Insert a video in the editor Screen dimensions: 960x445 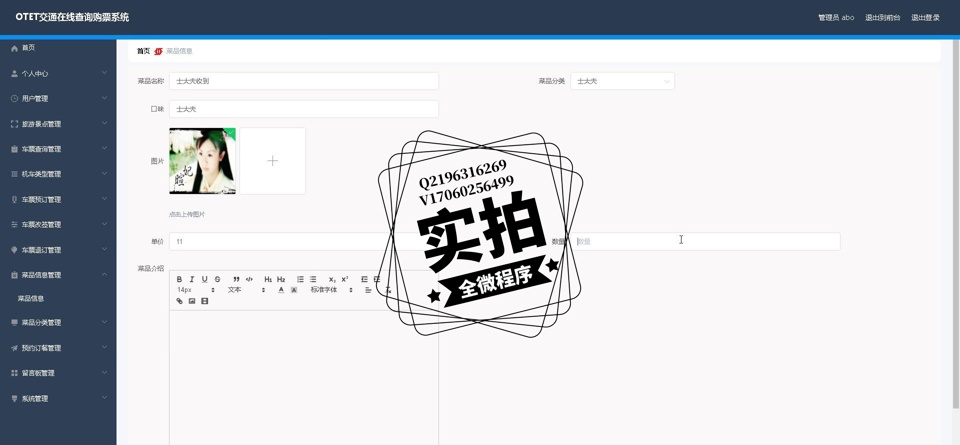[204, 301]
